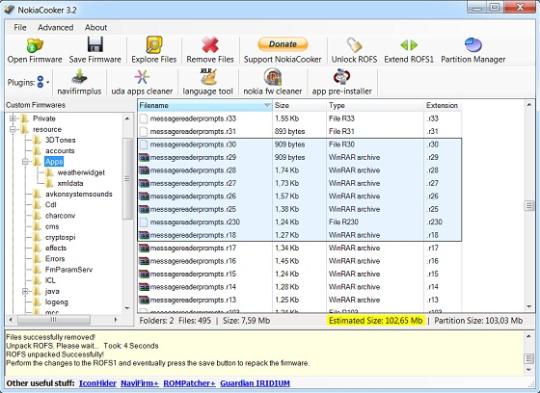Select the charconv folder

pyautogui.click(x=60, y=216)
